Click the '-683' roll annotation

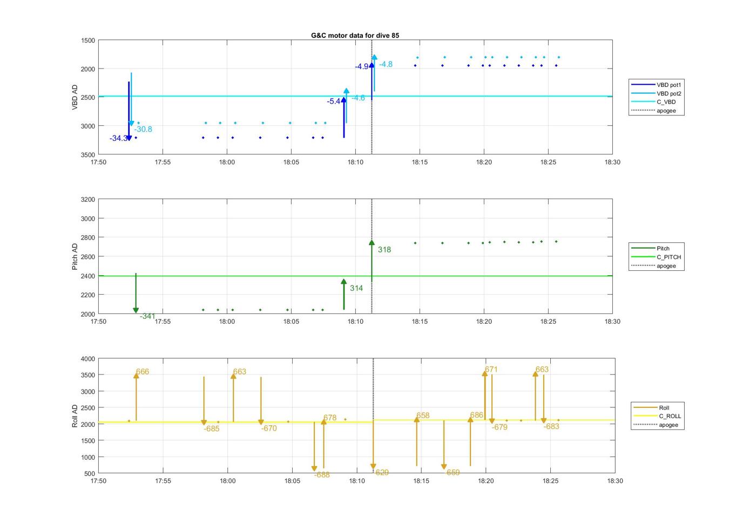pos(551,427)
